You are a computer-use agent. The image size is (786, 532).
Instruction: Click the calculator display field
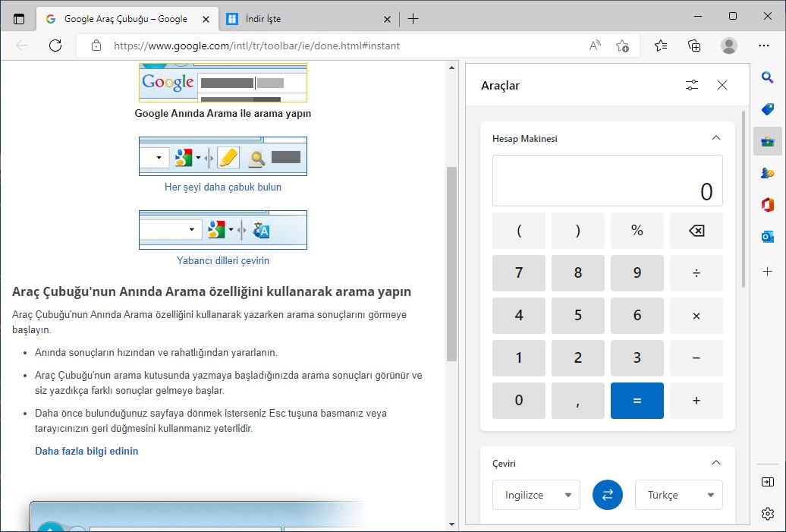[607, 181]
